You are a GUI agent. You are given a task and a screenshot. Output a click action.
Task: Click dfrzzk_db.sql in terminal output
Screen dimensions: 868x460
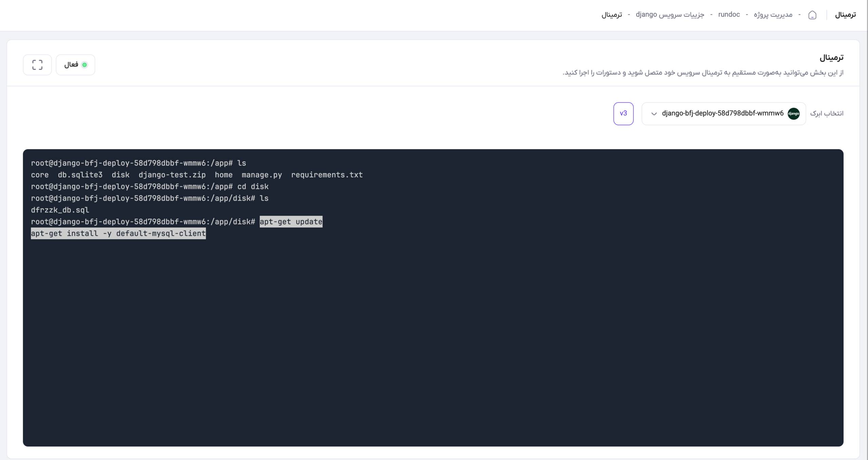60,210
